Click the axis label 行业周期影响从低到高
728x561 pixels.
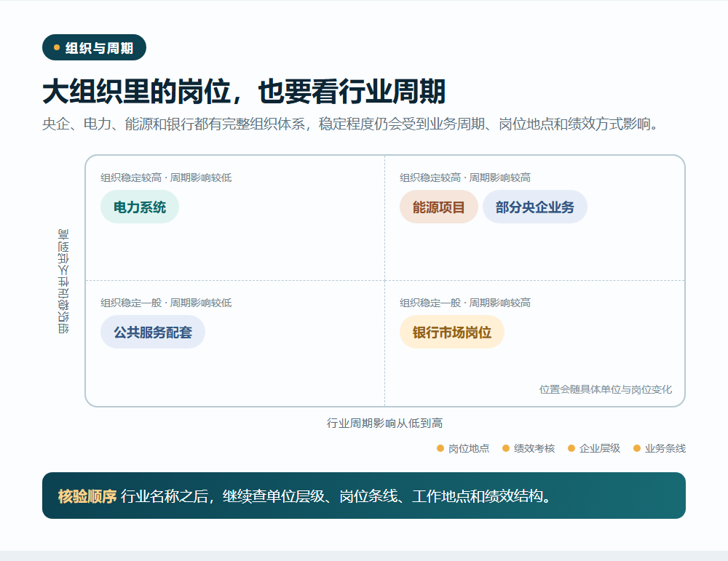coord(385,423)
